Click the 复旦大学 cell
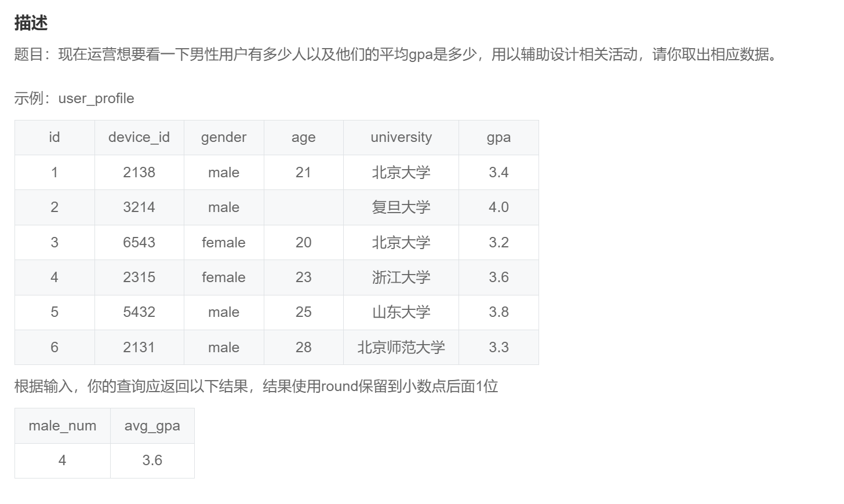844x504 pixels. point(401,207)
